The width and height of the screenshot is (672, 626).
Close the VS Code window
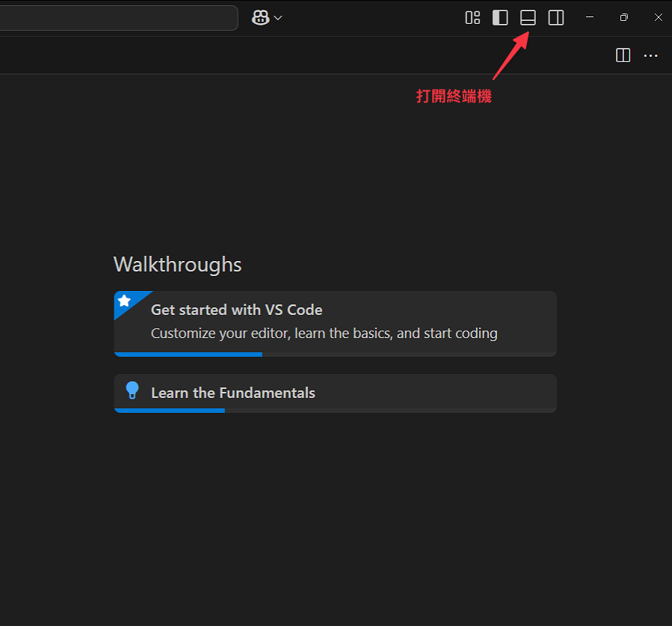tap(659, 18)
